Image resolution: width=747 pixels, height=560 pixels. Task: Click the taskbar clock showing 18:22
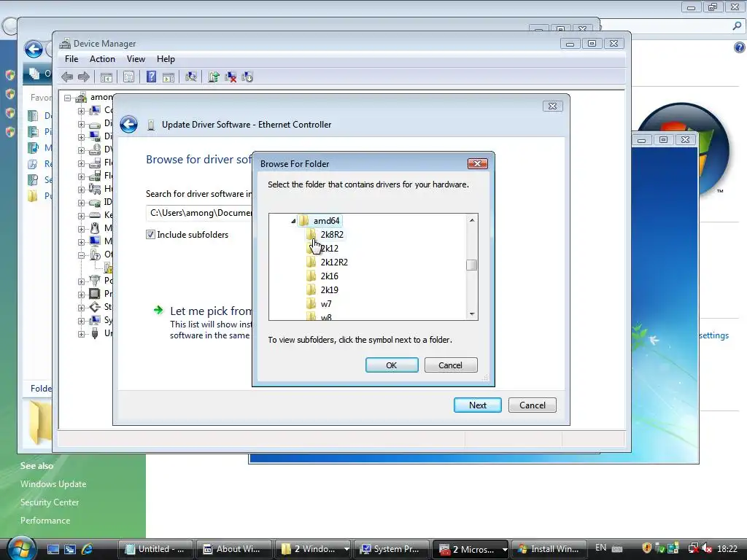pos(727,548)
